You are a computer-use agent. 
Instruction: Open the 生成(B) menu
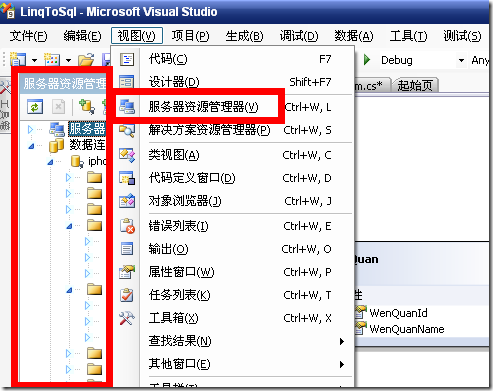click(x=244, y=36)
